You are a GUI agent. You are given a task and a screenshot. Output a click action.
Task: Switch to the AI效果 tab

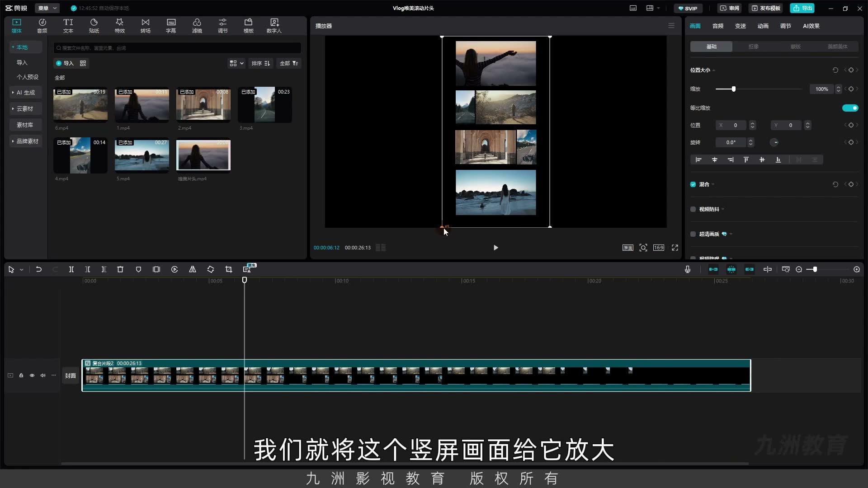tap(811, 26)
